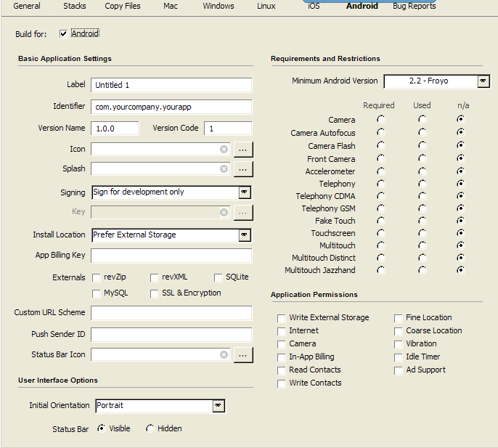Browse for a Splash image file
Viewport: 498px width, 448px height.
(x=243, y=169)
